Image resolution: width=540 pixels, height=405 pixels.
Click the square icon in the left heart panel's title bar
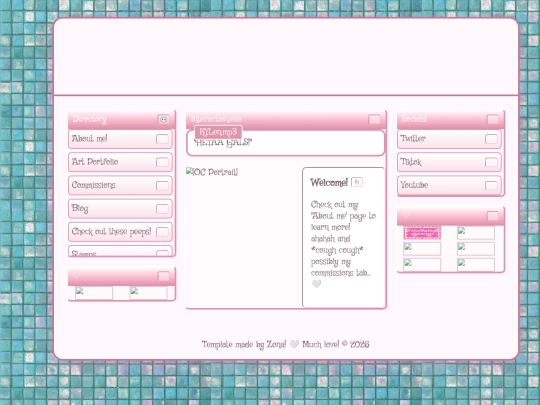(x=163, y=276)
